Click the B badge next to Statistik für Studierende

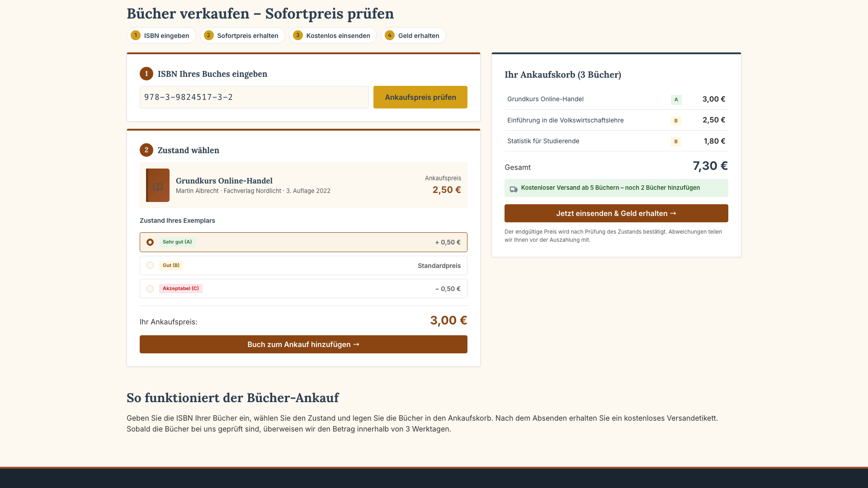tap(676, 141)
